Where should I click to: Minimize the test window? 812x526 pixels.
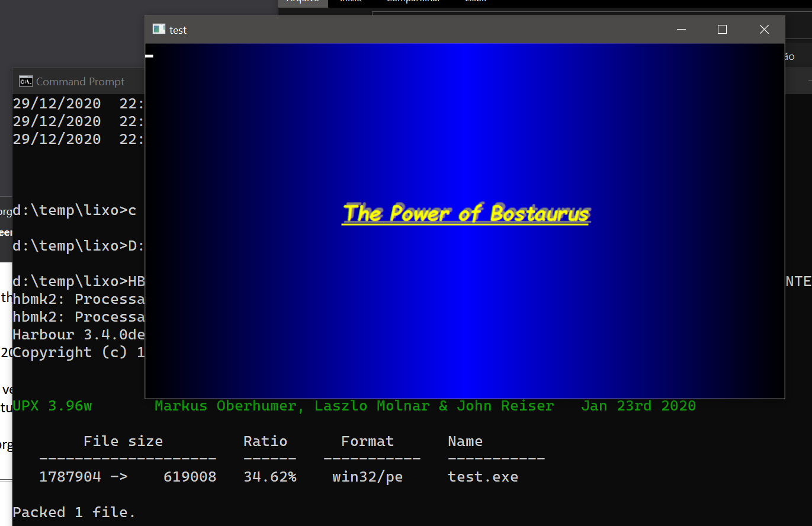click(681, 30)
